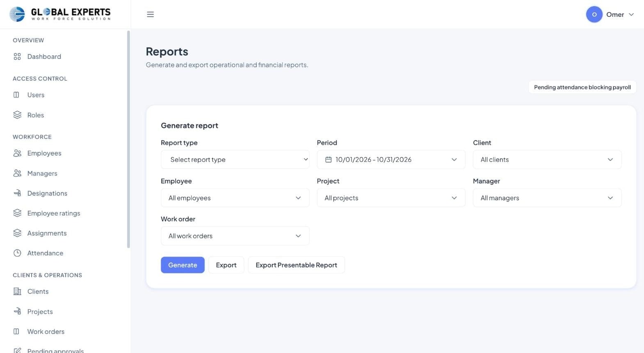
Task: Click the Export button
Action: 226,265
